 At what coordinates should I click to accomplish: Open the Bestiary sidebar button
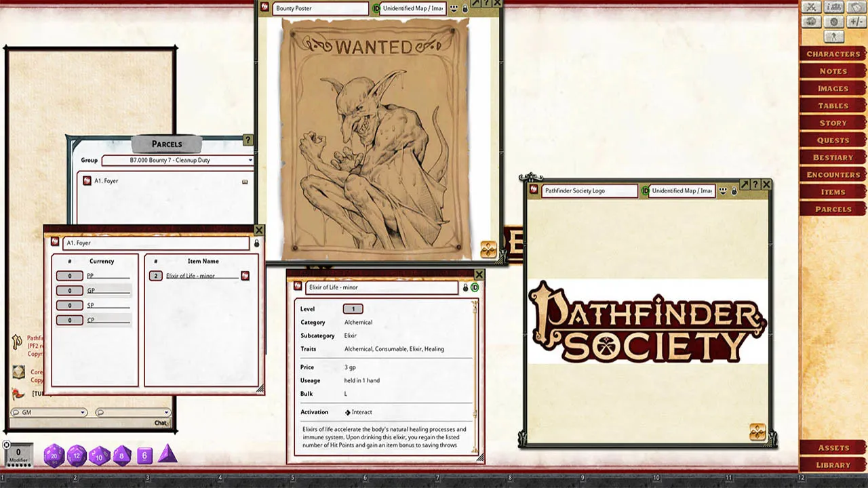click(x=833, y=157)
